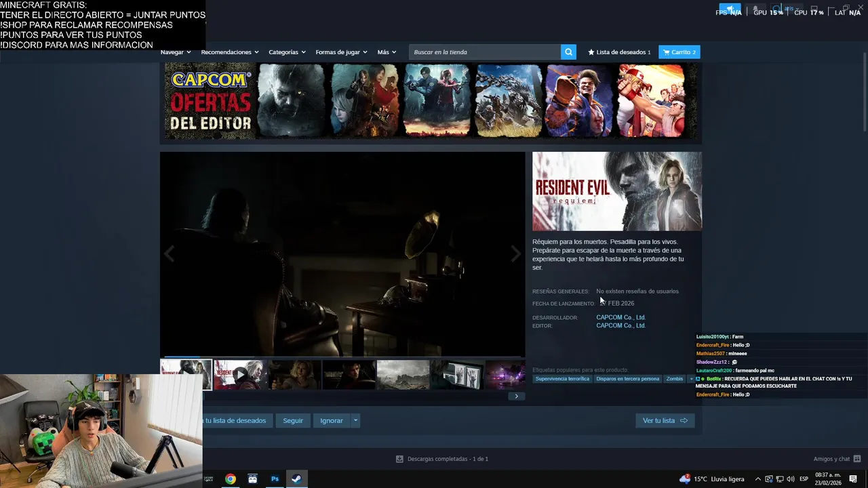
Task: Open the volume tray icon
Action: pyautogui.click(x=790, y=479)
